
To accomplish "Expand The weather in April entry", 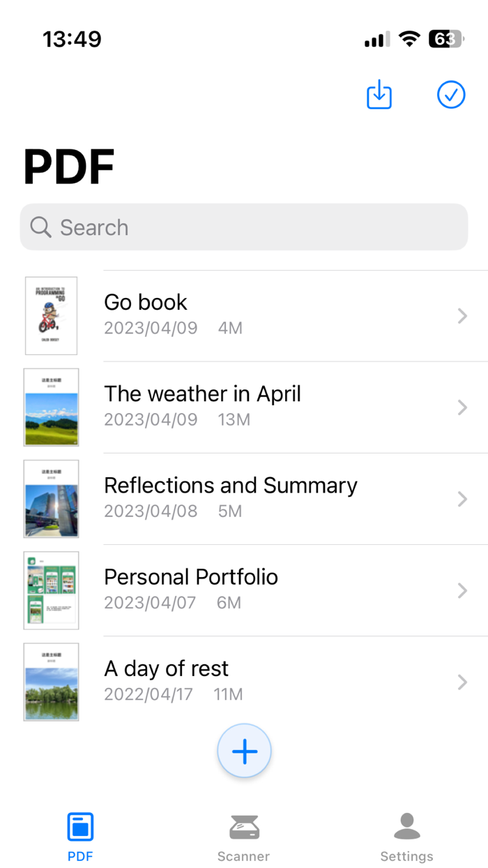I will (x=462, y=407).
